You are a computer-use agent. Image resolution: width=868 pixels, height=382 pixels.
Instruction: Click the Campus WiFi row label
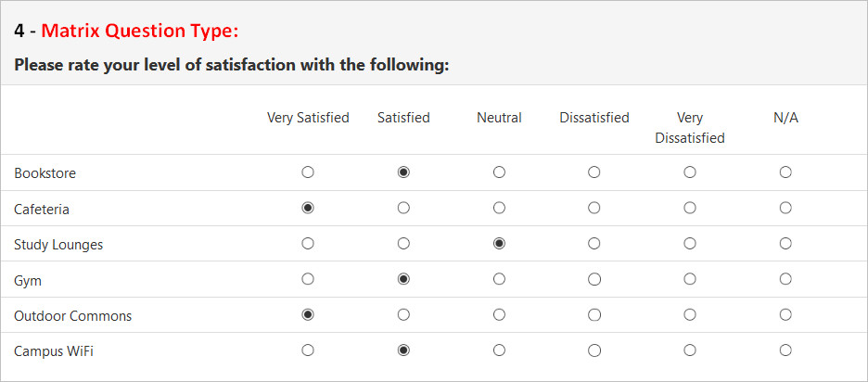[x=54, y=351]
